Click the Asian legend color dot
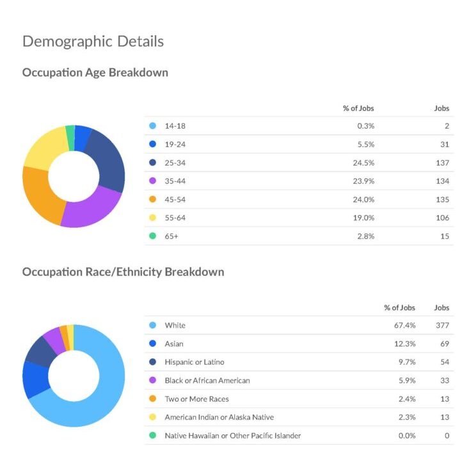This screenshot has width=476, height=476. pyautogui.click(x=152, y=344)
